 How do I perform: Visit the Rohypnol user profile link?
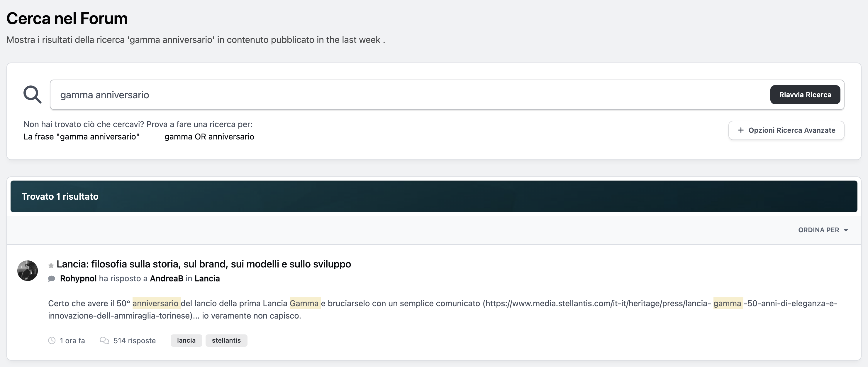[x=78, y=279]
